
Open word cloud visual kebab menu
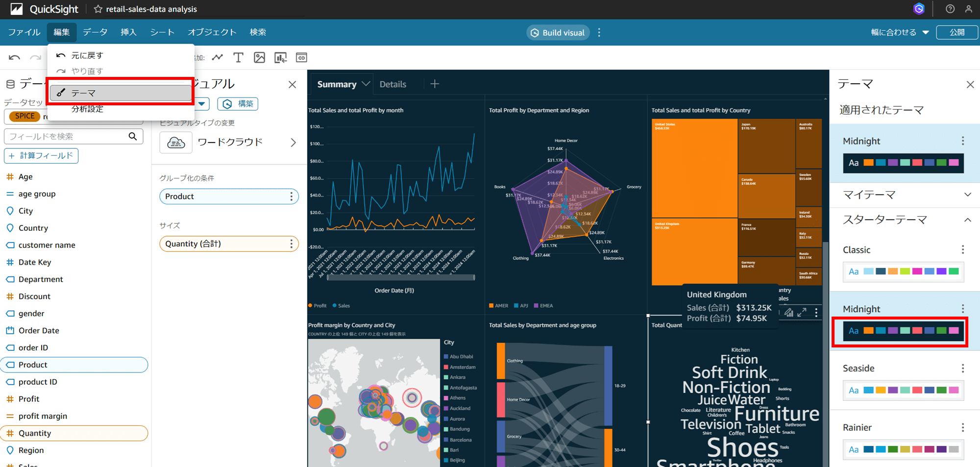tap(816, 312)
